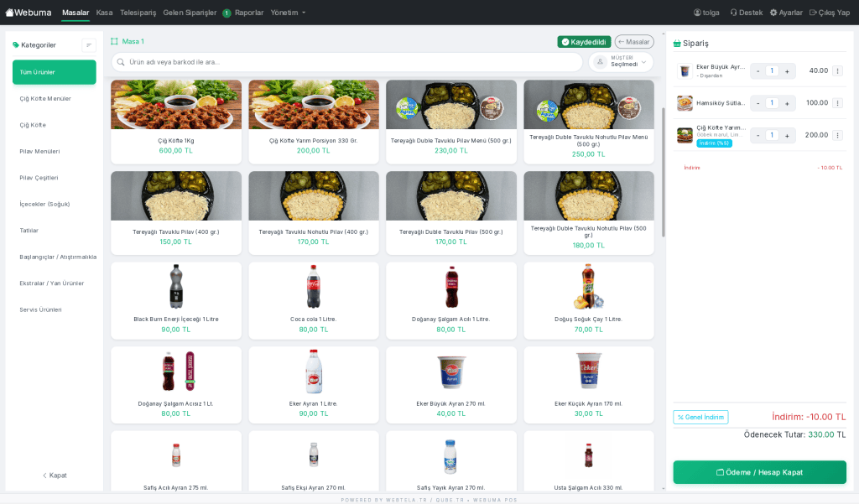Image resolution: width=859 pixels, height=504 pixels.
Task: Increase Çiğ Köfte Yarım quantity
Action: [x=787, y=135]
